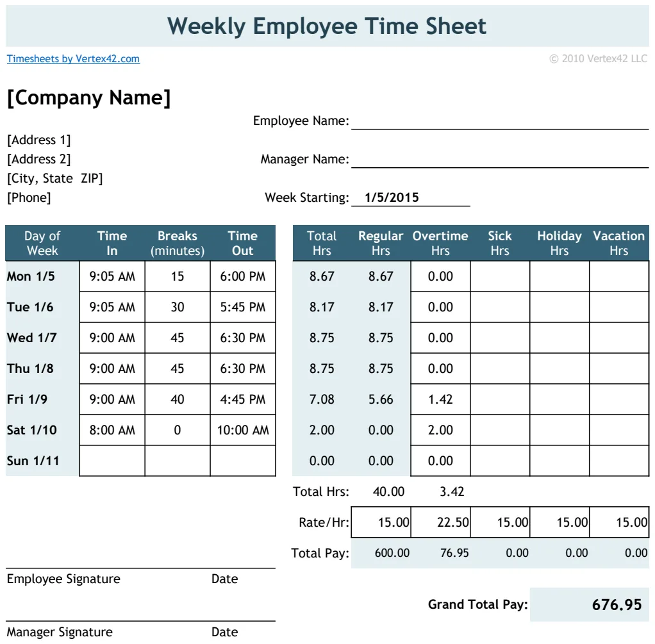Screen dimensions: 655x644
Task: Click the Breaks (minutes) column header
Action: (178, 243)
